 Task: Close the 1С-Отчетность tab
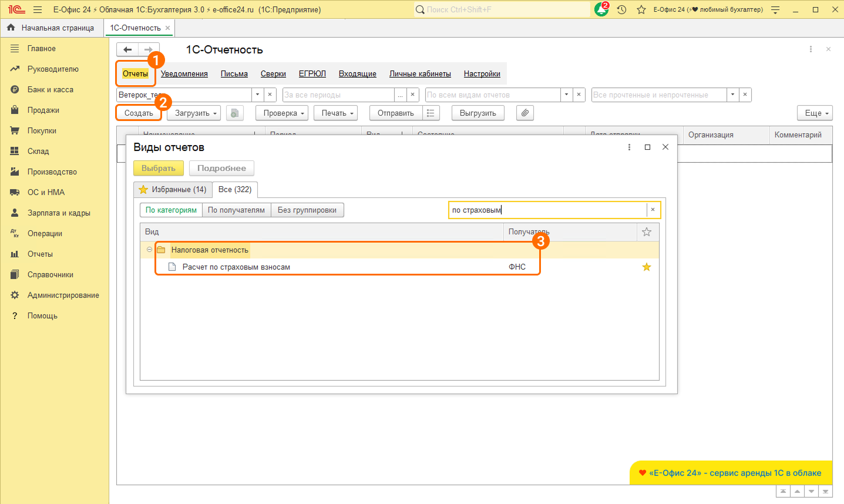pos(167,28)
